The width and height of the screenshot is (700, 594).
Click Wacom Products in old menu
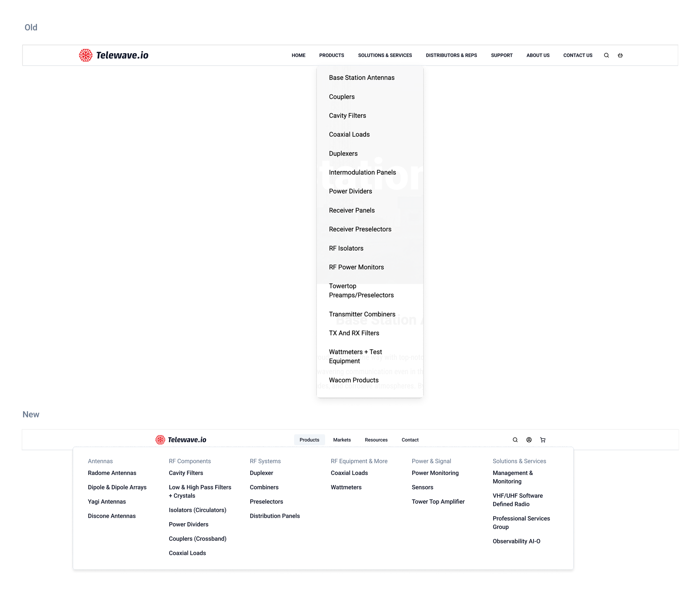click(x=353, y=380)
